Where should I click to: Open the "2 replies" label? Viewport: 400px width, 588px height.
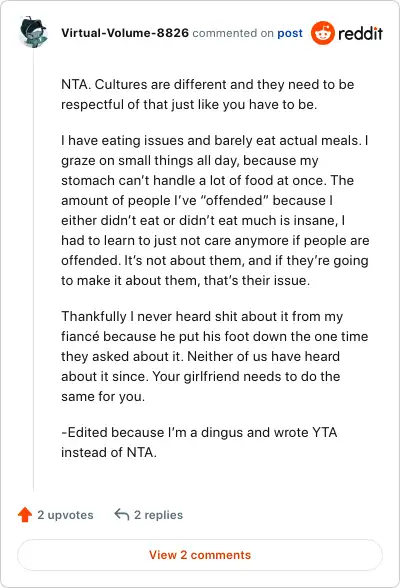[159, 515]
